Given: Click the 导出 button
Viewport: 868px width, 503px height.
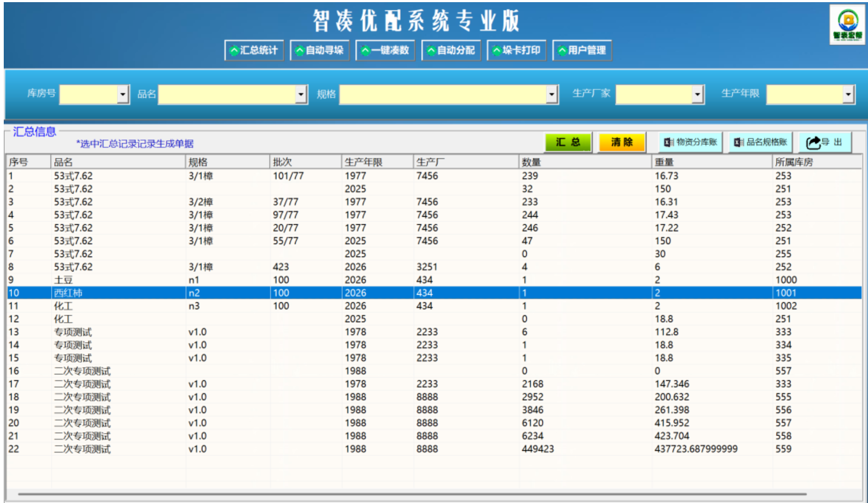Looking at the screenshot, I should pos(825,142).
